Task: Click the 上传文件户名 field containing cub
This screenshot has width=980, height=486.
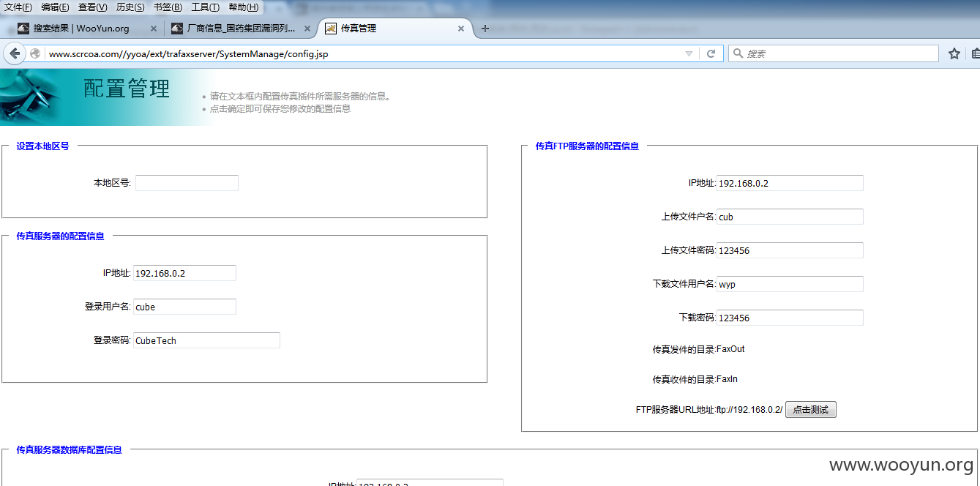Action: (790, 217)
